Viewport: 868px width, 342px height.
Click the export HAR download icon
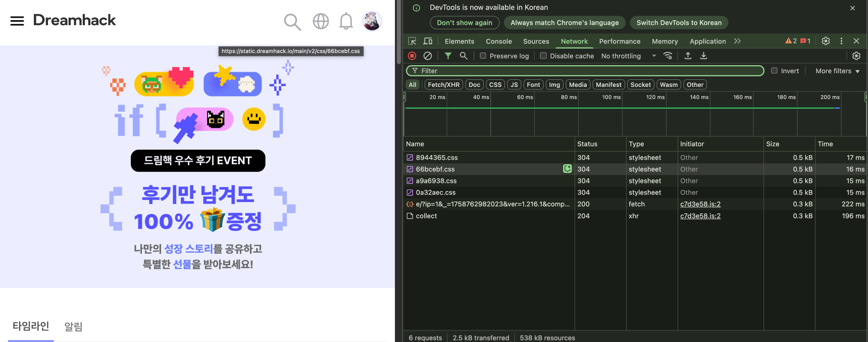click(x=703, y=56)
